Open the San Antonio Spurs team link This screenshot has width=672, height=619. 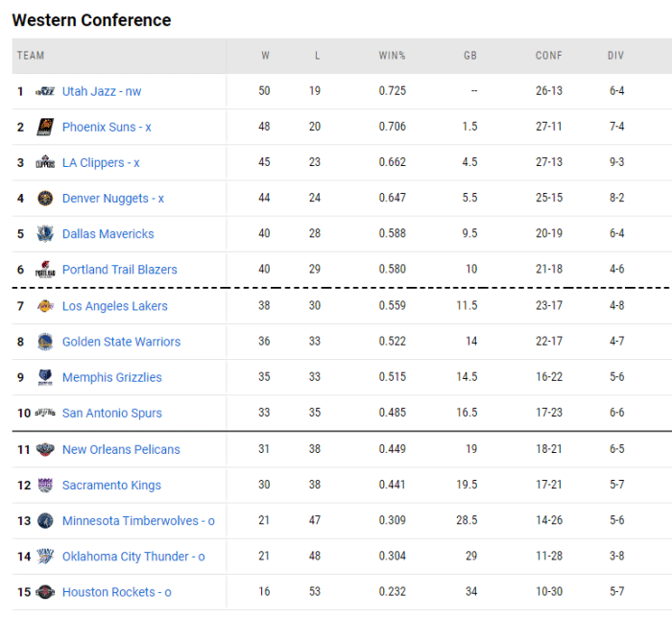tap(111, 414)
